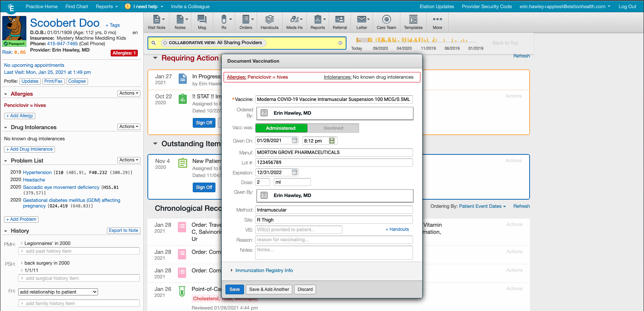Open the Handouts toolbar icon
The image size is (644, 311).
click(270, 22)
